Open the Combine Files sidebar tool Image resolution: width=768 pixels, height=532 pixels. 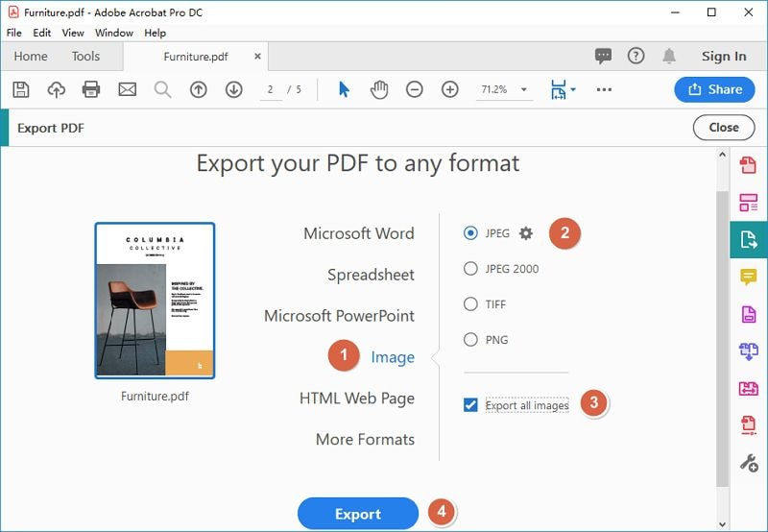point(749,351)
